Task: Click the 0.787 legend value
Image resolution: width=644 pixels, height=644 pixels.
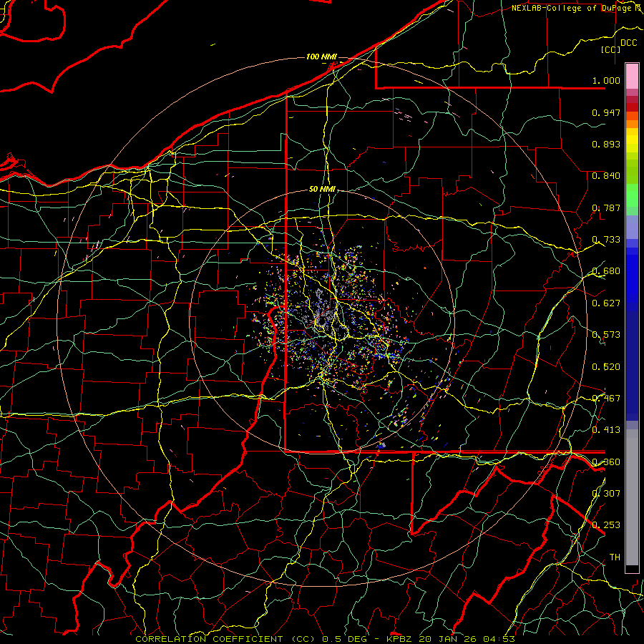Action: point(606,208)
